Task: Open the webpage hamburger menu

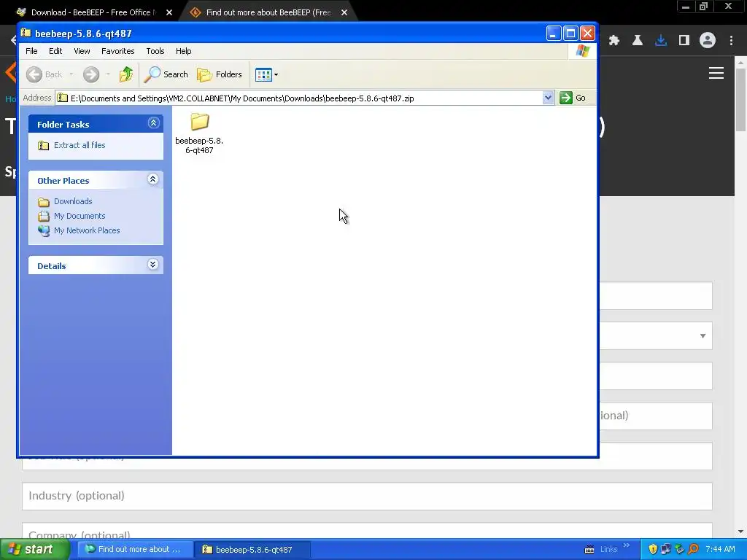Action: tap(716, 73)
